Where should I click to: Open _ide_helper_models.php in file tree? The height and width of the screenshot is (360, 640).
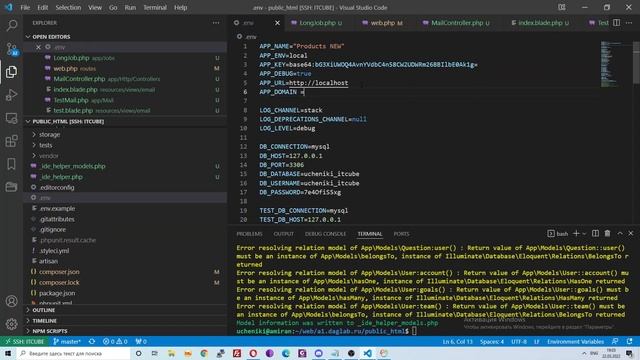tap(72, 166)
